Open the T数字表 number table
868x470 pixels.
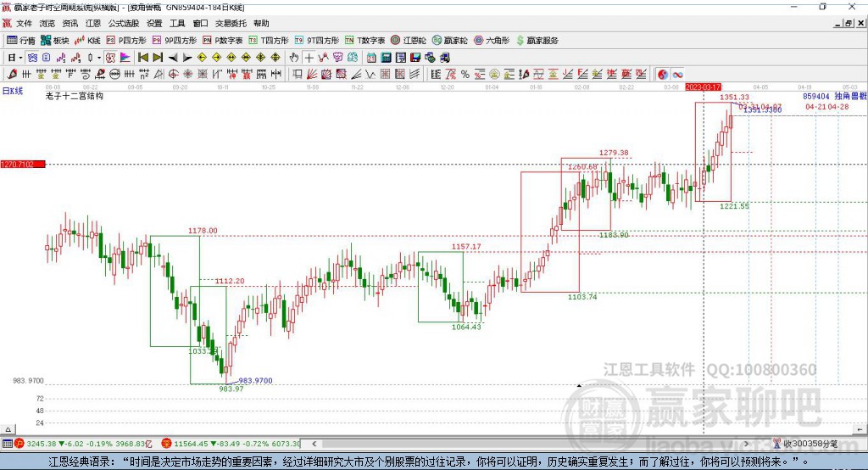pos(364,41)
